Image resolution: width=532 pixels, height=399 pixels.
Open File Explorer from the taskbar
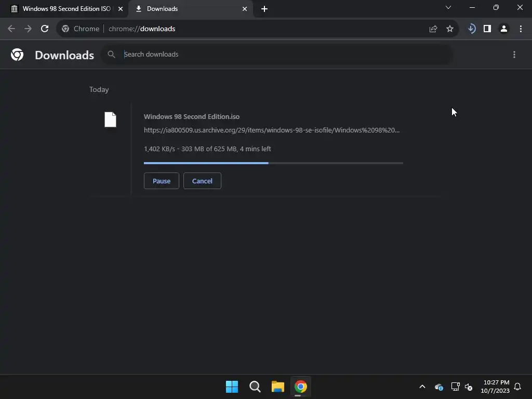click(x=278, y=387)
